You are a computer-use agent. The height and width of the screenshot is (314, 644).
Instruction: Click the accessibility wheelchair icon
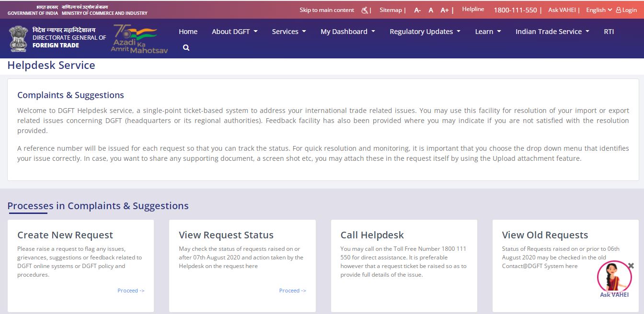365,9
